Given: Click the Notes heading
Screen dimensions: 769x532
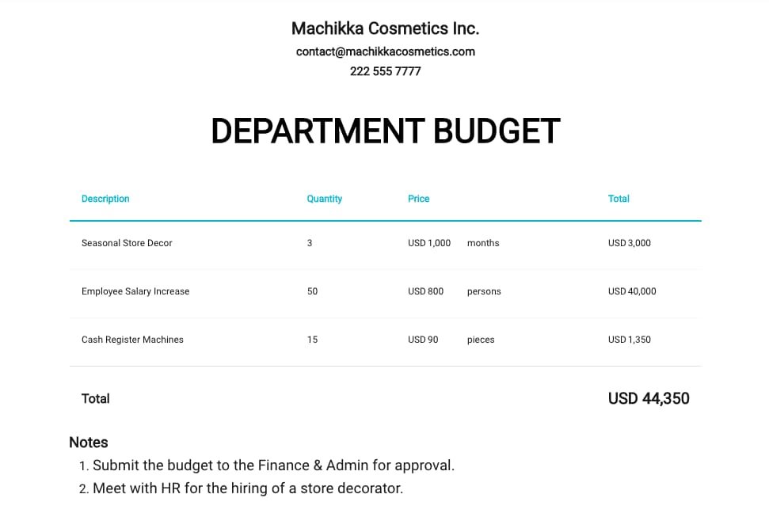Looking at the screenshot, I should 89,443.
